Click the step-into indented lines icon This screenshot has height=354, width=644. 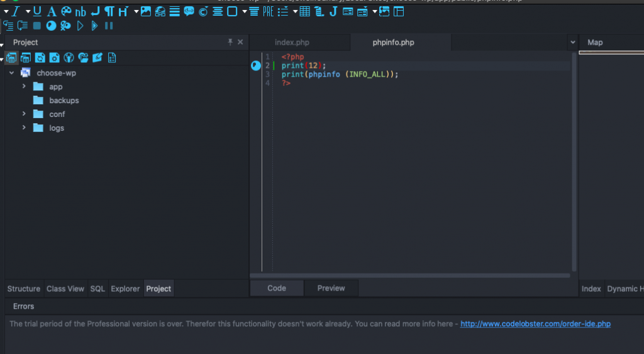point(8,26)
